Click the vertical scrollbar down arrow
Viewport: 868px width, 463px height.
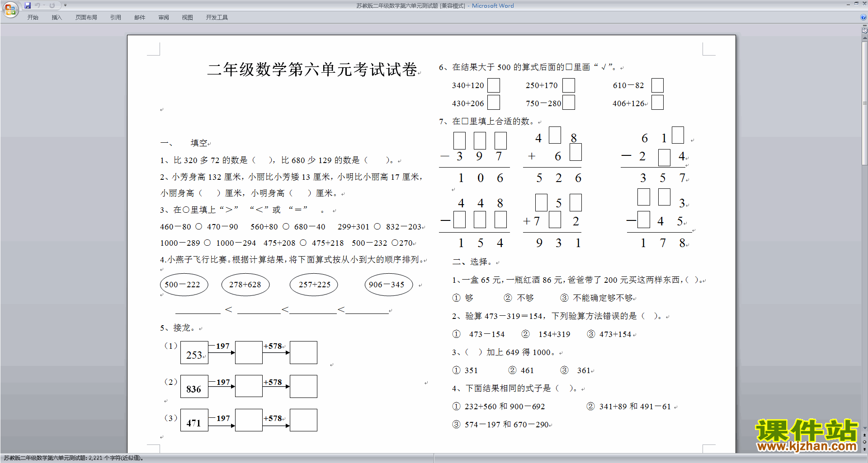click(x=864, y=428)
